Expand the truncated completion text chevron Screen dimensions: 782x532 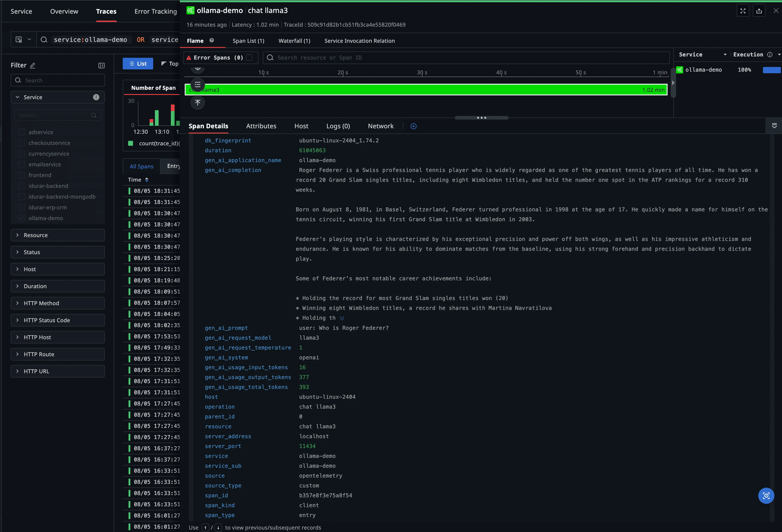342,318
